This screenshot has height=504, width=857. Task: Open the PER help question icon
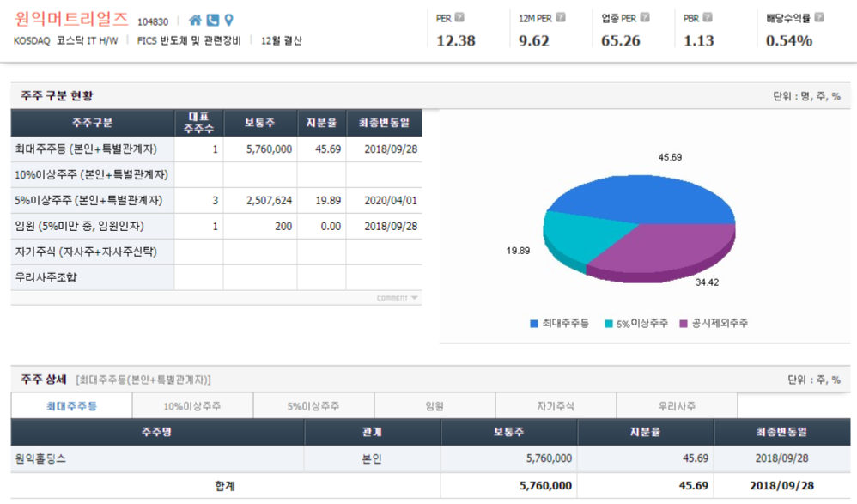coord(459,17)
